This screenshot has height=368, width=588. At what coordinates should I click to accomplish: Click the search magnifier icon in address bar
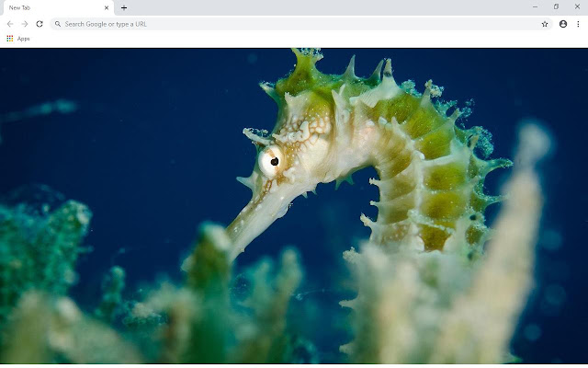[58, 24]
